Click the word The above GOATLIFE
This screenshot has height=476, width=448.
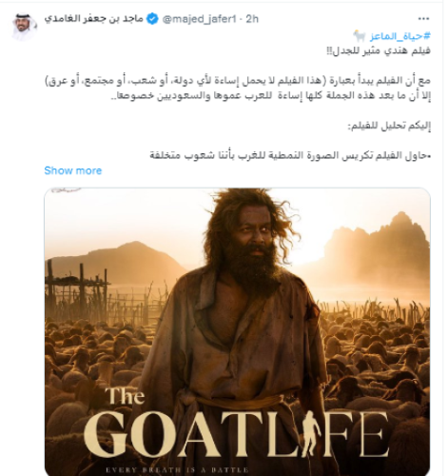pyautogui.click(x=126, y=395)
